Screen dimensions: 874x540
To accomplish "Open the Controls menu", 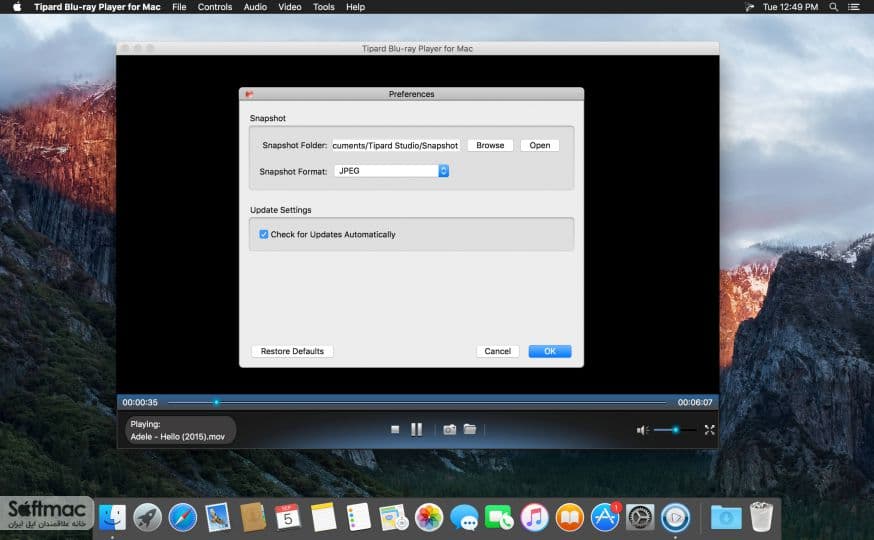I will [x=215, y=7].
